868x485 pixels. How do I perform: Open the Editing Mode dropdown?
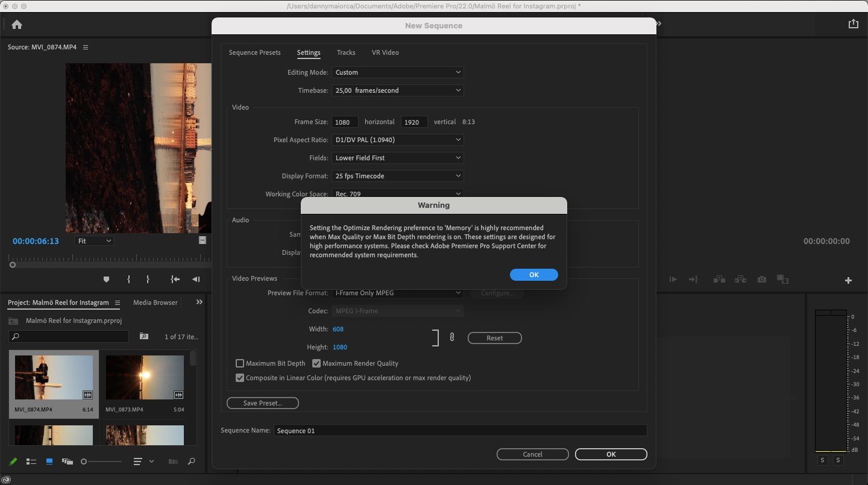(x=398, y=72)
